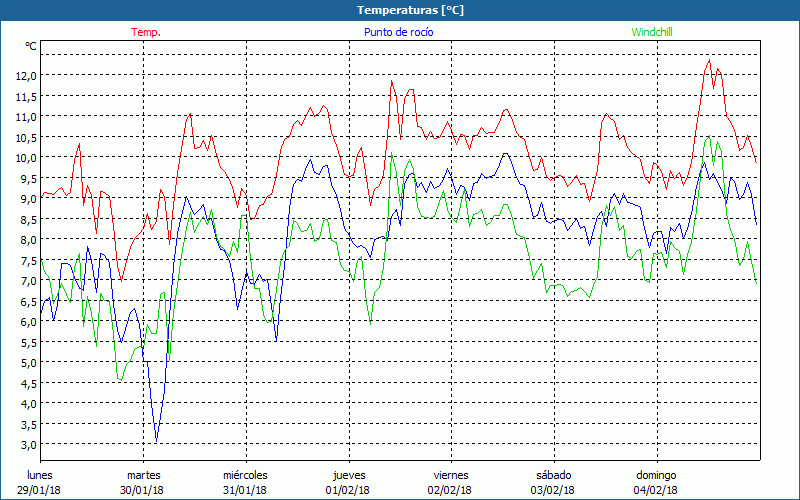The image size is (800, 500).
Task: Click the blue dew point minimum on martes
Action: point(156,441)
